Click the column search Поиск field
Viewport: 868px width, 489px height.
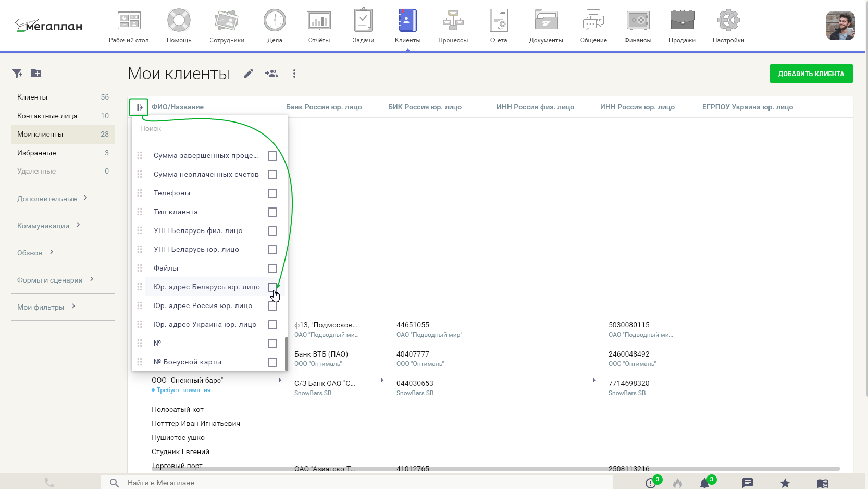click(210, 128)
